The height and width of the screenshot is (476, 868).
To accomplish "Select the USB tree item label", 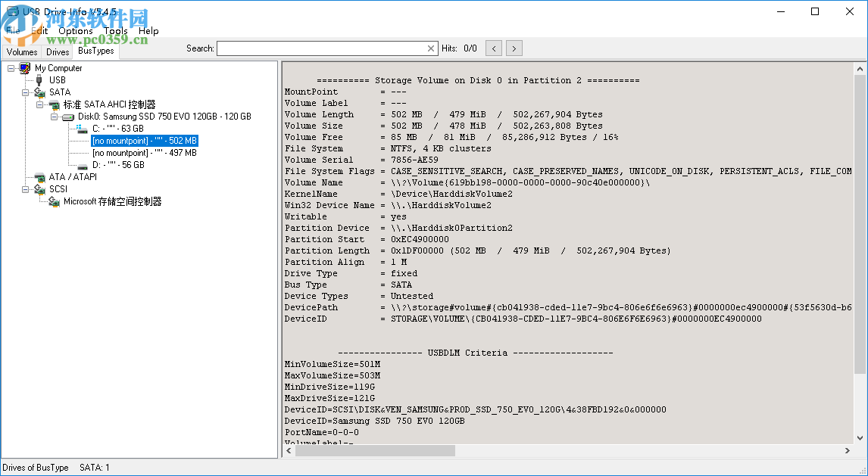I will point(58,80).
